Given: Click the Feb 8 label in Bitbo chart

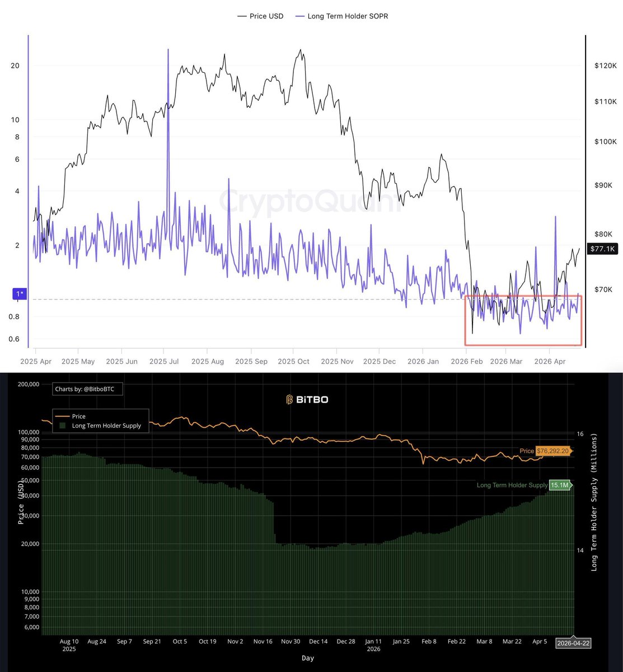Looking at the screenshot, I should [x=429, y=642].
